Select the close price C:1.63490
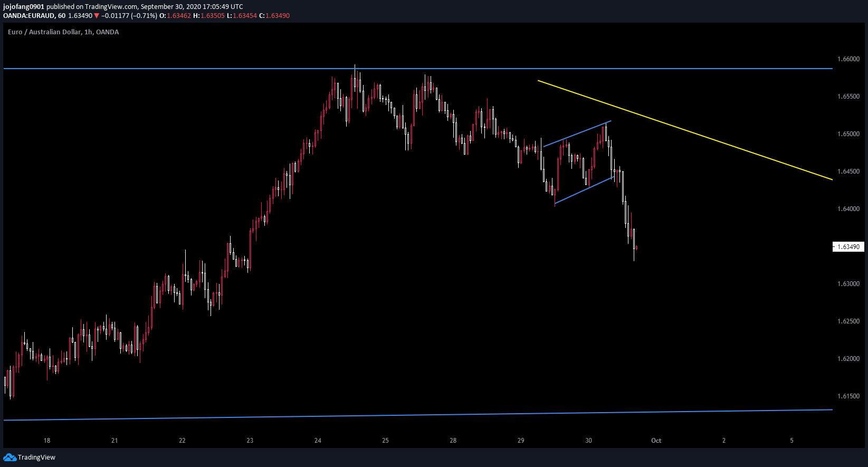The height and width of the screenshot is (467, 868). pos(274,16)
